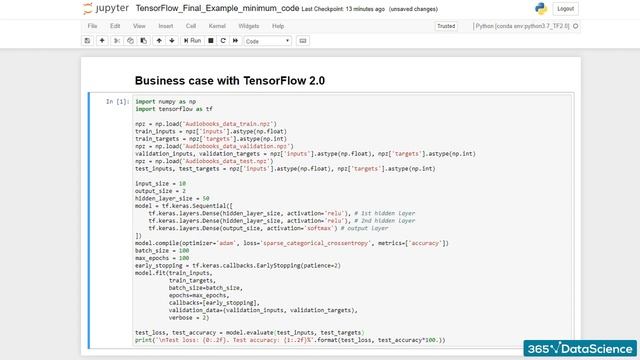Click the line 'max_epochs = 100'
The height and width of the screenshot is (360, 640).
click(x=162, y=258)
